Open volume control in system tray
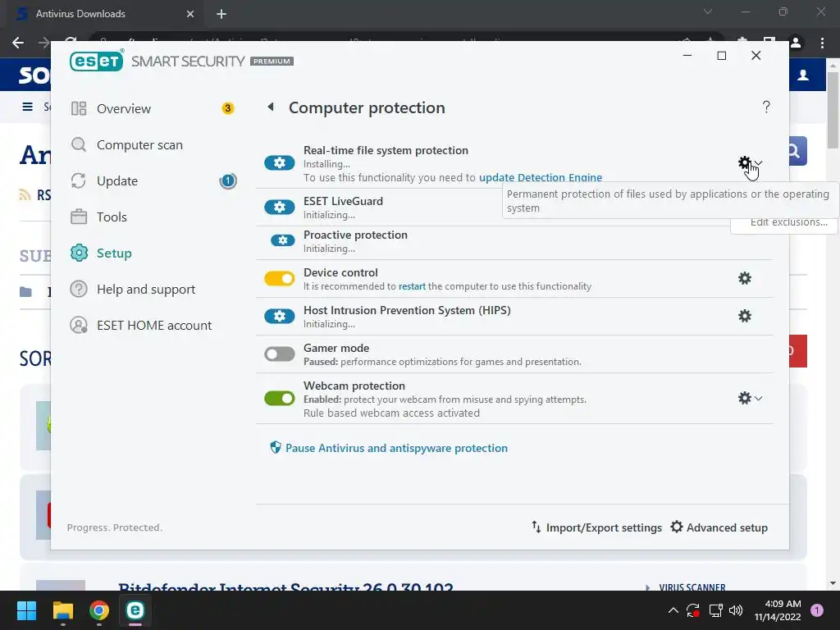Screen dimensions: 840x630 pos(736,610)
